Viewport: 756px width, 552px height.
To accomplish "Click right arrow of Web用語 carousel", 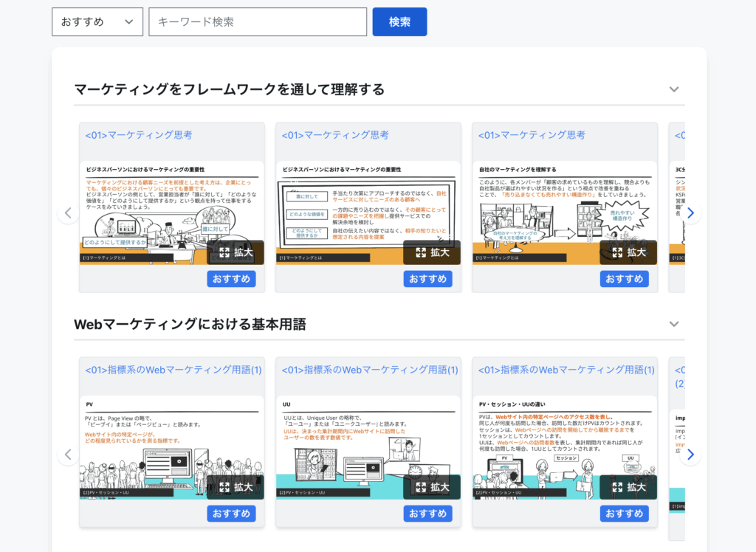I will click(690, 454).
